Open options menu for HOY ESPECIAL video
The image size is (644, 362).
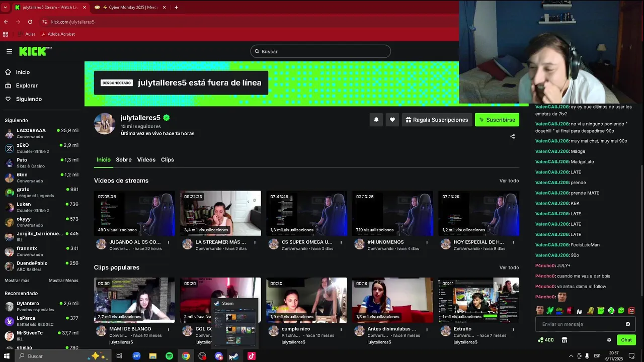coord(513,242)
